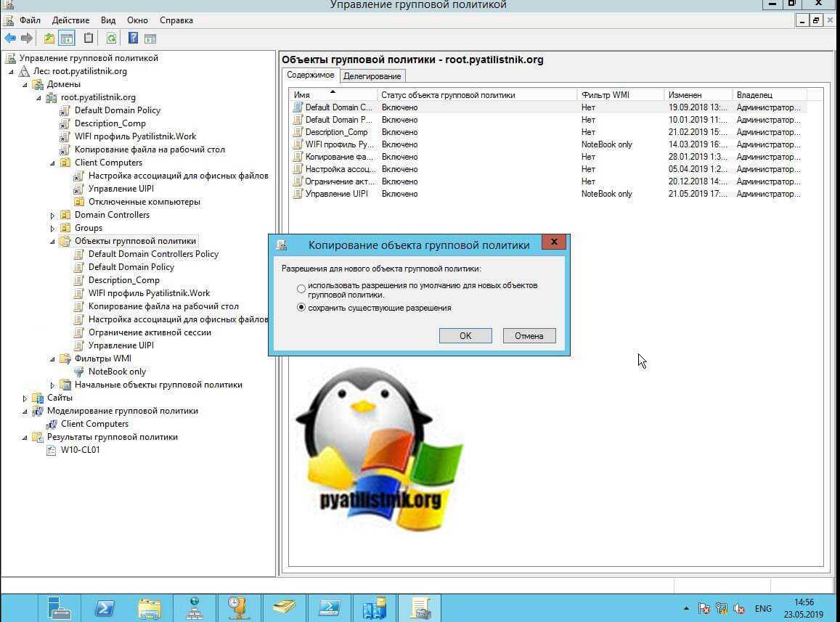Click the NoteBook only WMI filter icon

[78, 372]
